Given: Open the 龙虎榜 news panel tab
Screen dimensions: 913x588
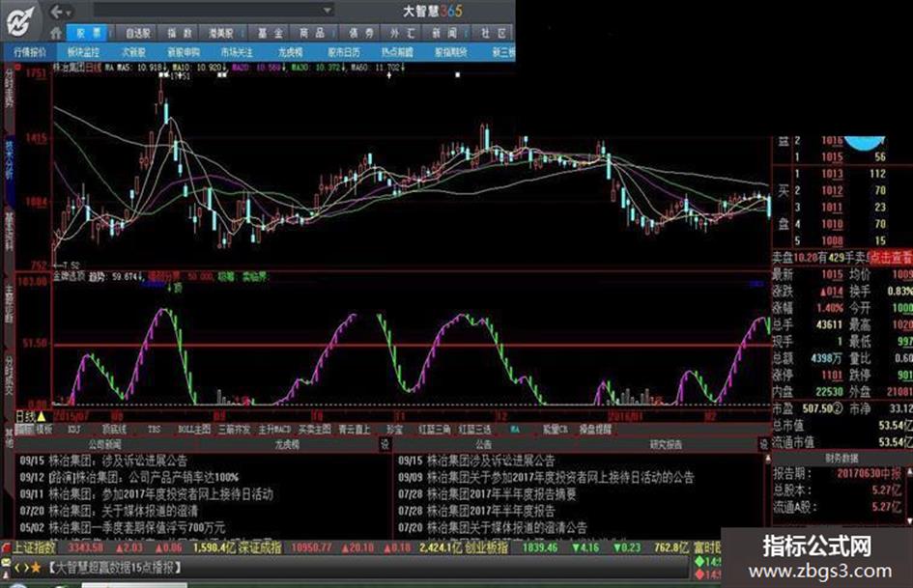Looking at the screenshot, I should [x=287, y=444].
